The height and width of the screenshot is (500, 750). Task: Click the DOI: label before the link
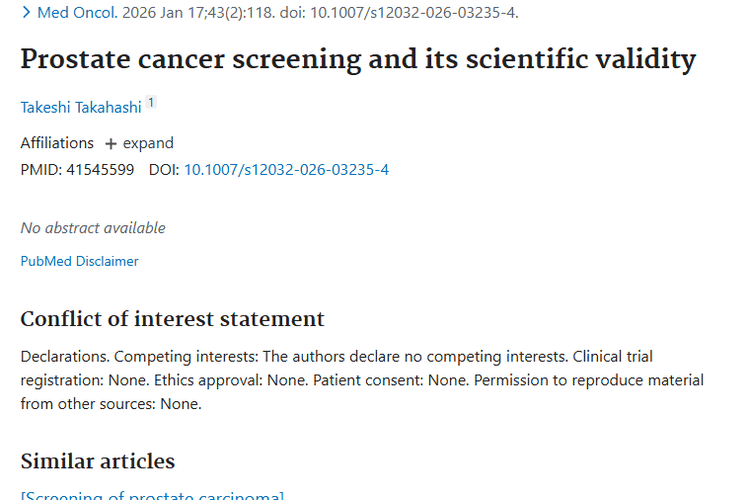[164, 169]
